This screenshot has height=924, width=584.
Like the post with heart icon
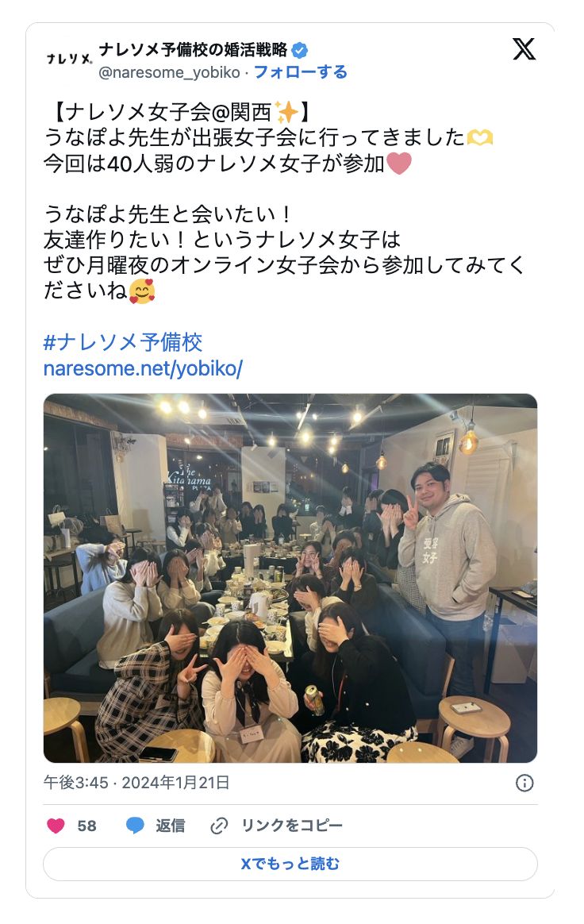(x=56, y=826)
